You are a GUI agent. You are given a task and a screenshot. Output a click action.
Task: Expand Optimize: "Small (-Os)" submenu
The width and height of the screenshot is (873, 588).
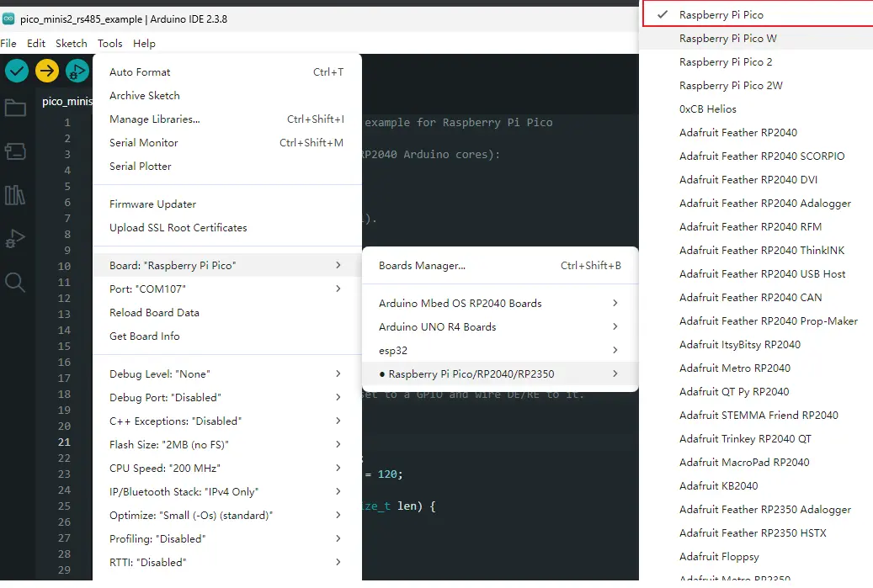pos(227,515)
